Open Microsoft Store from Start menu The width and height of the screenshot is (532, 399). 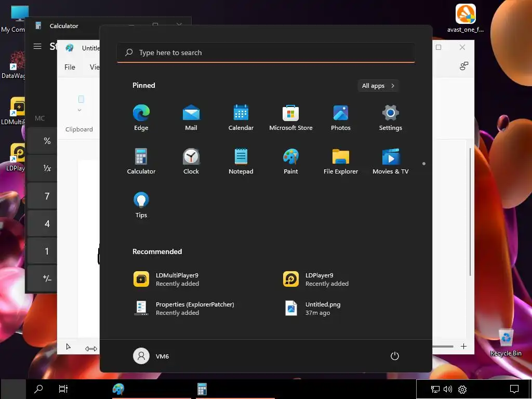tap(291, 117)
